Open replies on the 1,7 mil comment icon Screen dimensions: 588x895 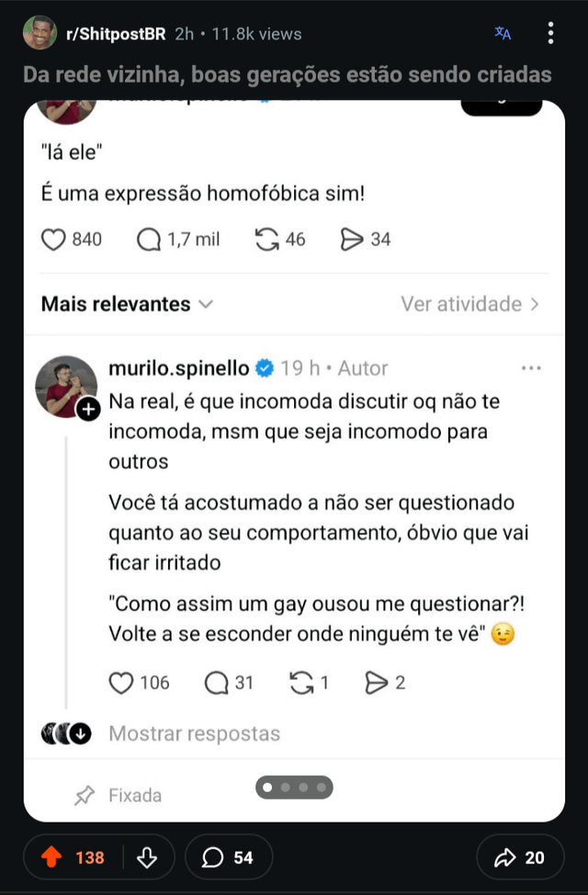pyautogui.click(x=149, y=240)
